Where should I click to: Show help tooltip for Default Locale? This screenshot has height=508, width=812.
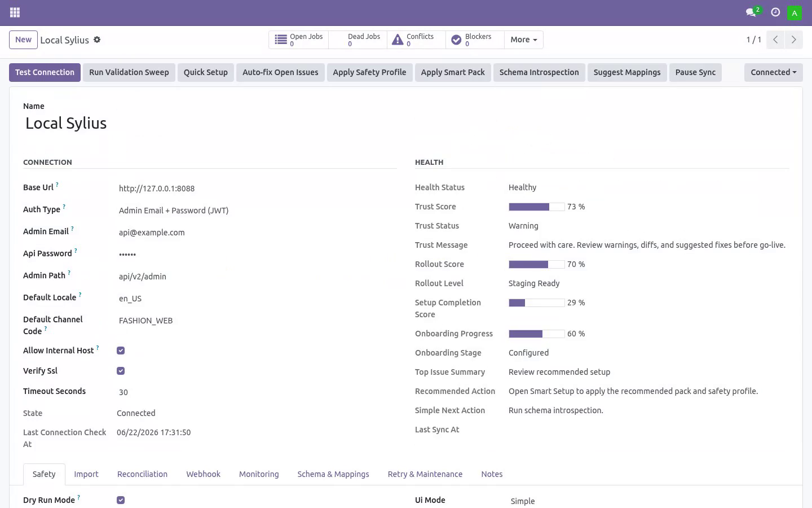pyautogui.click(x=80, y=295)
